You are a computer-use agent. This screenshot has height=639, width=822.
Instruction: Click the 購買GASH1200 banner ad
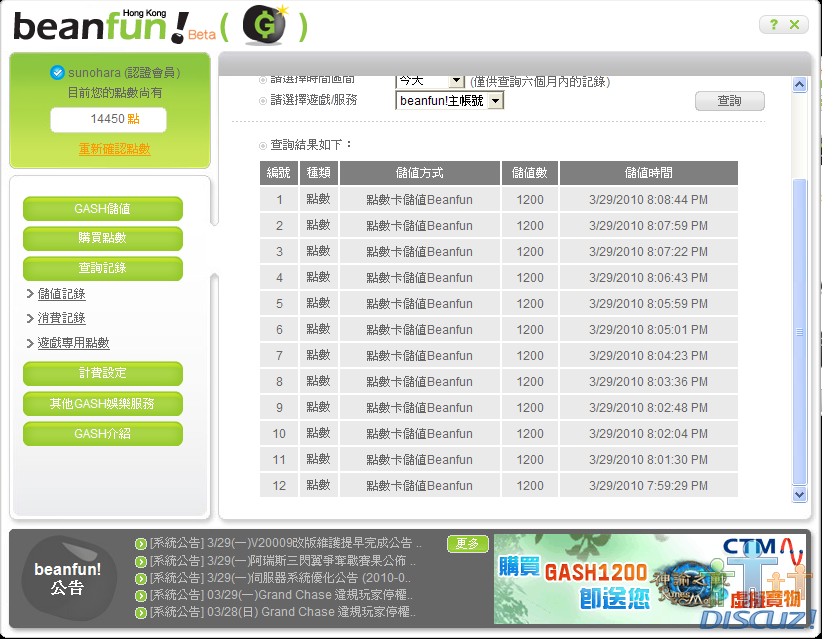(650, 579)
